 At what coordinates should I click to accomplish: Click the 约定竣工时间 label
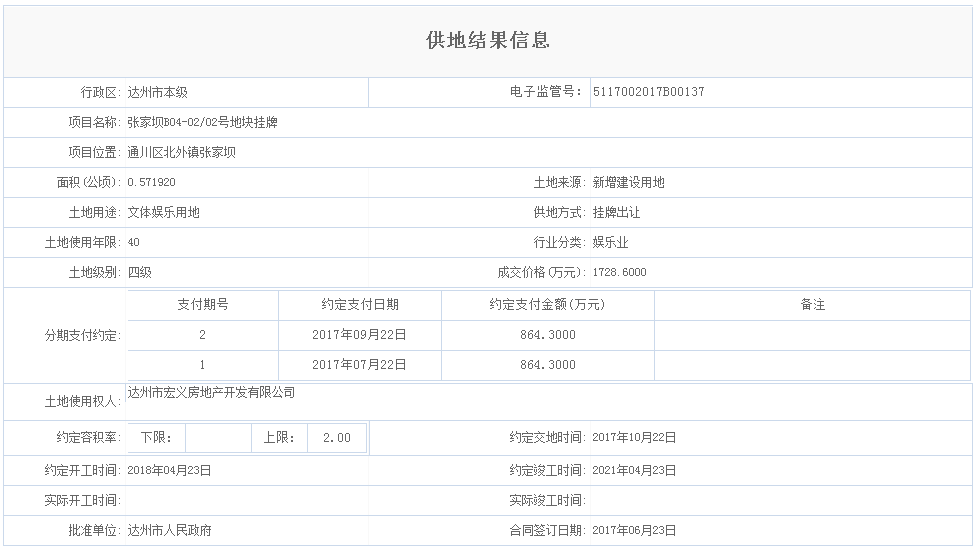click(548, 470)
